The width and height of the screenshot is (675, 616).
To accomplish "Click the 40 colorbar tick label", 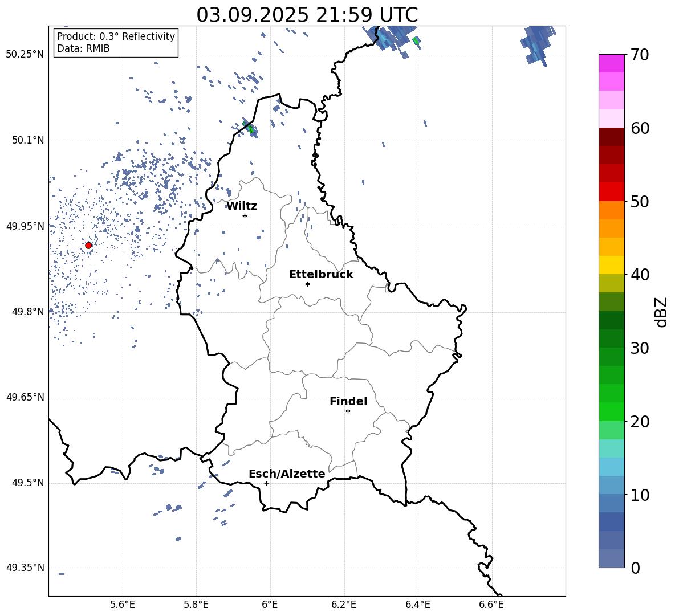I will point(640,275).
